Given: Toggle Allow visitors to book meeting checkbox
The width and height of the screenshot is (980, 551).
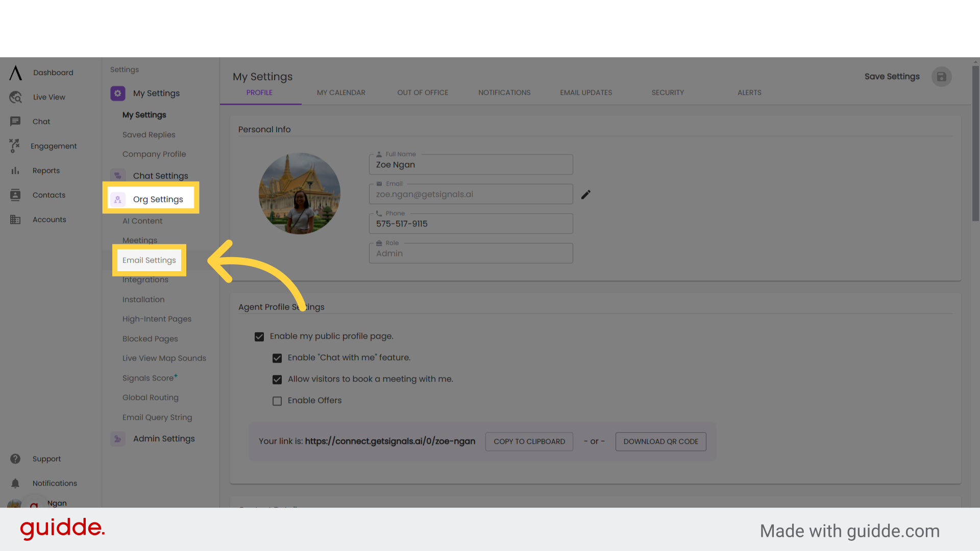Looking at the screenshot, I should tap(277, 380).
